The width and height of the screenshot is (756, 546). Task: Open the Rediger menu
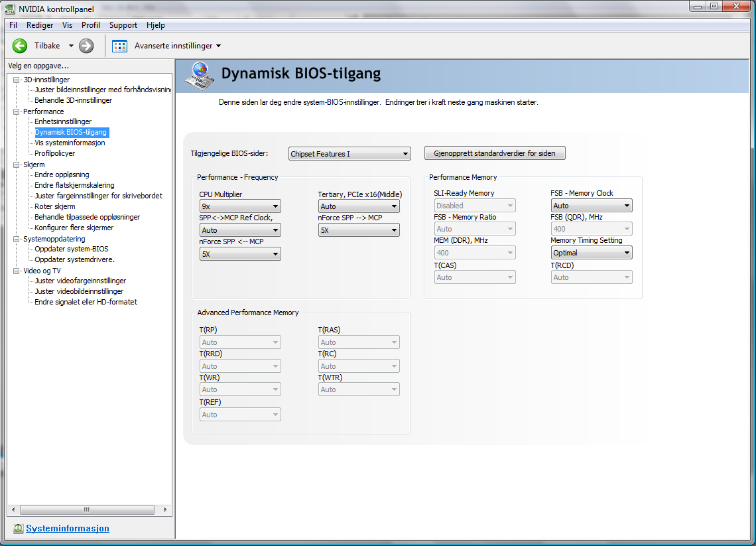point(40,25)
